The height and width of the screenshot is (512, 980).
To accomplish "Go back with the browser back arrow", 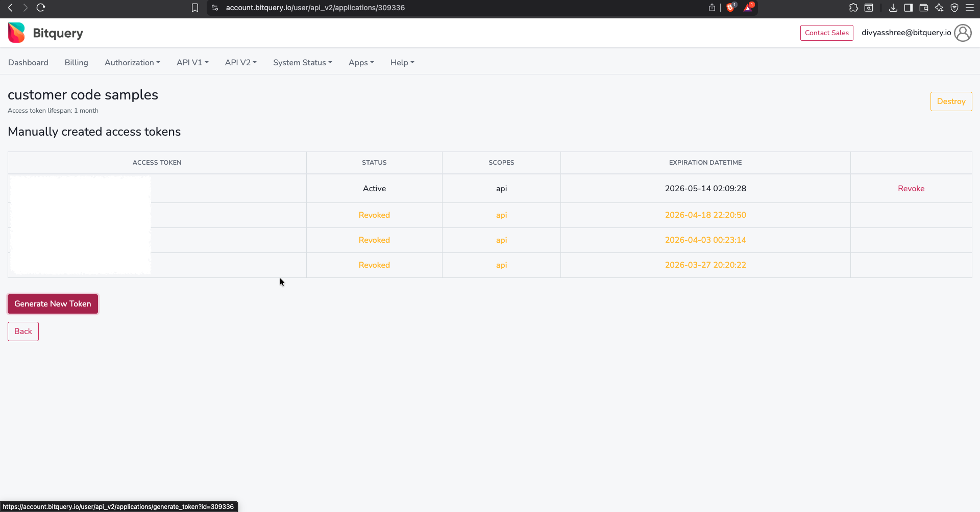I will click(x=10, y=8).
